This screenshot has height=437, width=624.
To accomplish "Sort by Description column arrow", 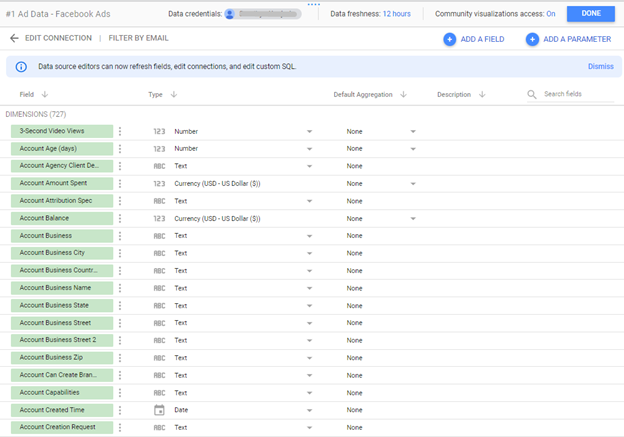I will [482, 94].
